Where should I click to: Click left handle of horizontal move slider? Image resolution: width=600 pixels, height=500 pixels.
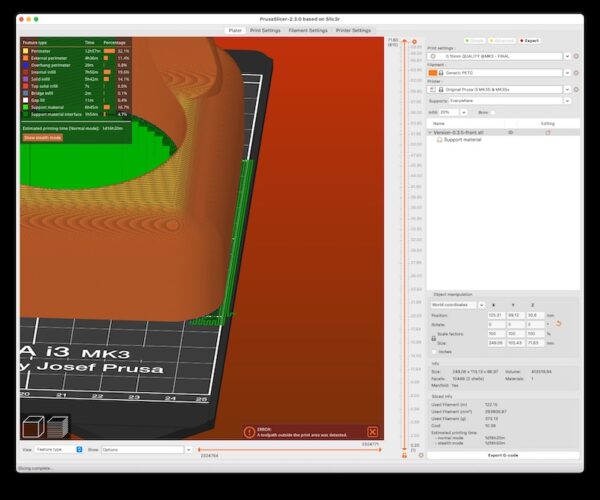click(x=199, y=450)
